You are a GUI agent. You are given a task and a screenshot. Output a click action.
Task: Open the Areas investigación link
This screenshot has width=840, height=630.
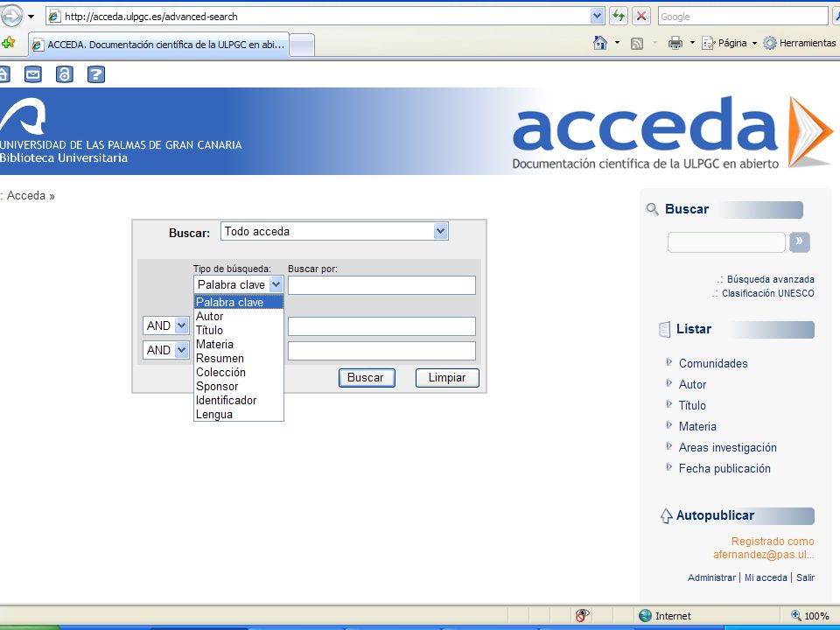[727, 447]
